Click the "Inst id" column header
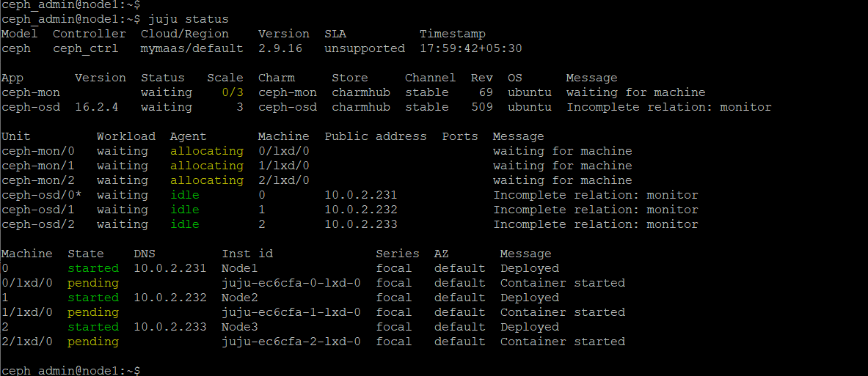 247,254
